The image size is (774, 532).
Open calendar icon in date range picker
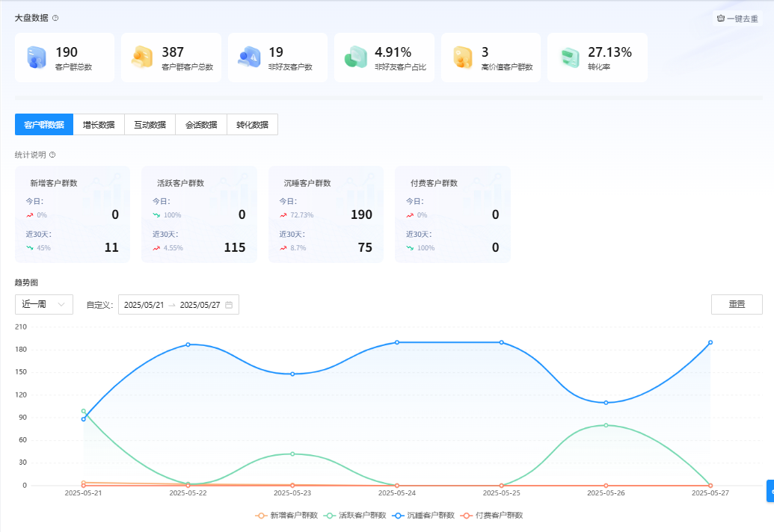click(229, 305)
